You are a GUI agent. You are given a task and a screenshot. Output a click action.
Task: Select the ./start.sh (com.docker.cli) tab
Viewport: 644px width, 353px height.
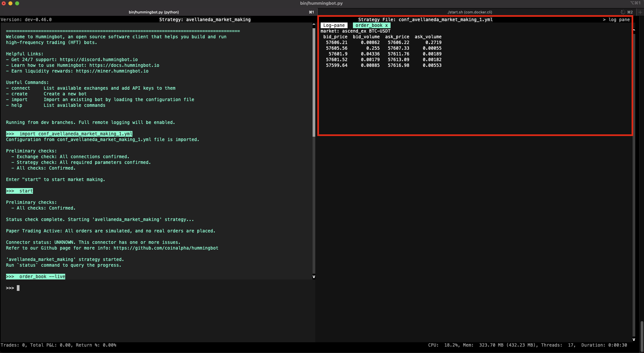(x=469, y=12)
